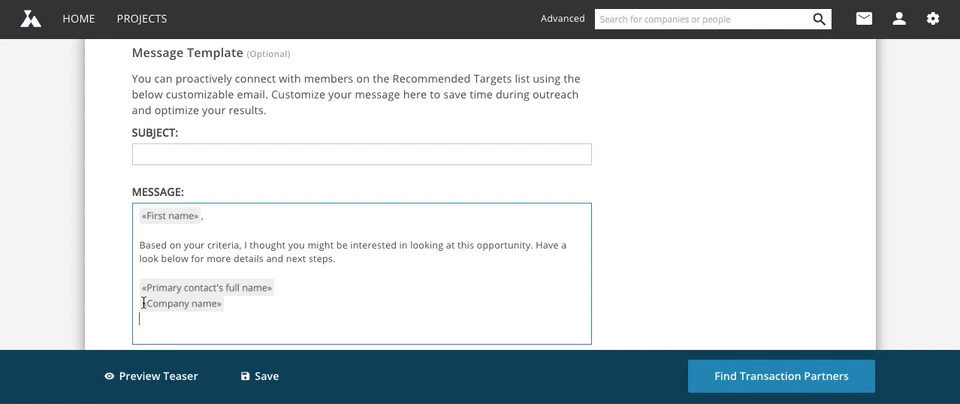960x404 pixels.
Task: Open the user profile icon
Action: pyautogui.click(x=899, y=19)
